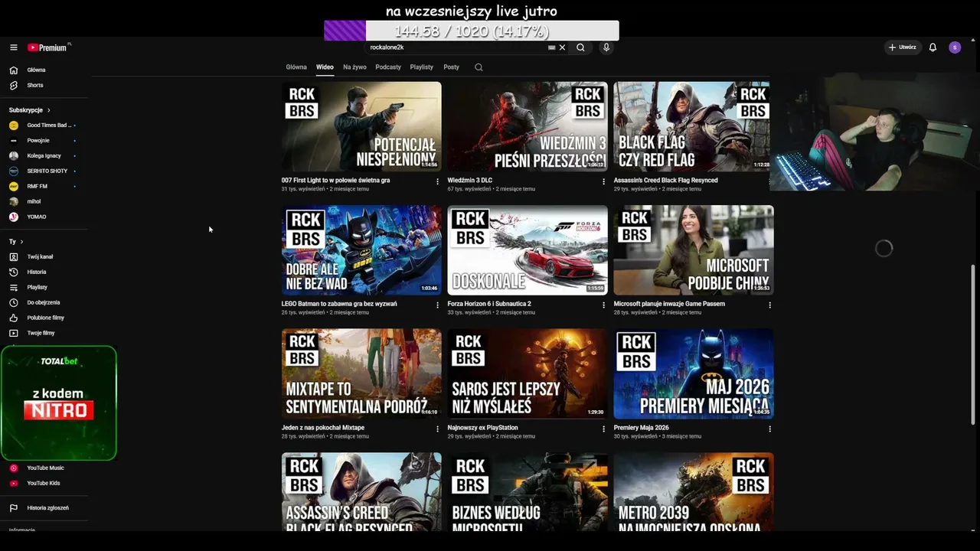The width and height of the screenshot is (980, 551).
Task: Open the account avatar menu
Action: coord(955,47)
